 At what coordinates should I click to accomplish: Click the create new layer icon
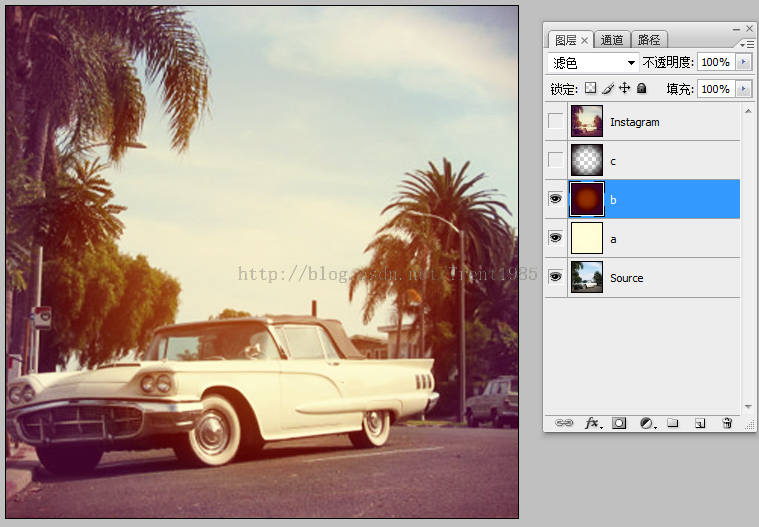click(x=700, y=423)
